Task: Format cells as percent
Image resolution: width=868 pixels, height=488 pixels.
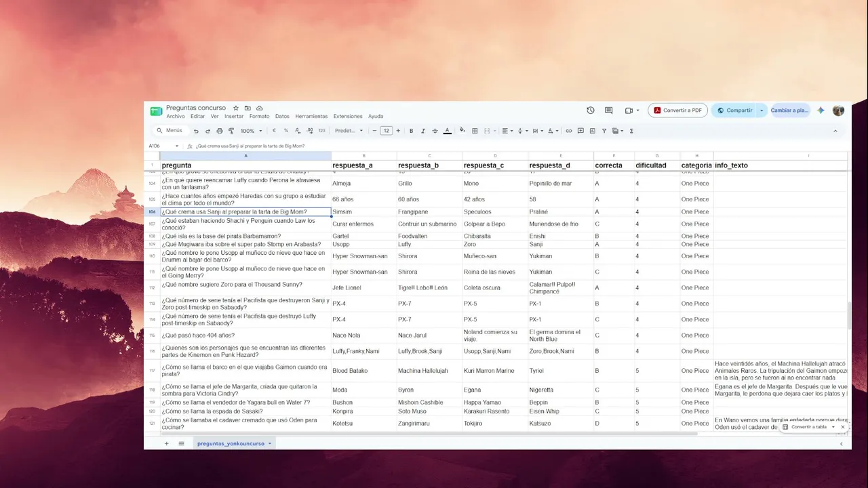Action: [286, 131]
